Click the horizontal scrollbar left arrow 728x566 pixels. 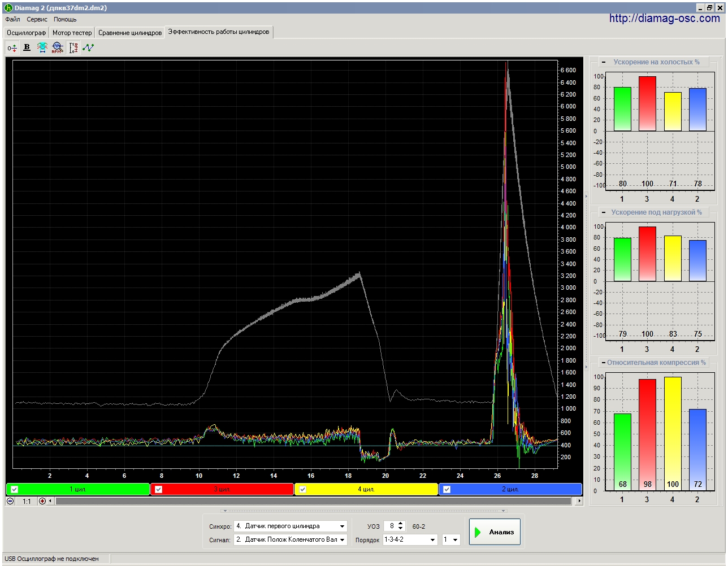point(50,501)
